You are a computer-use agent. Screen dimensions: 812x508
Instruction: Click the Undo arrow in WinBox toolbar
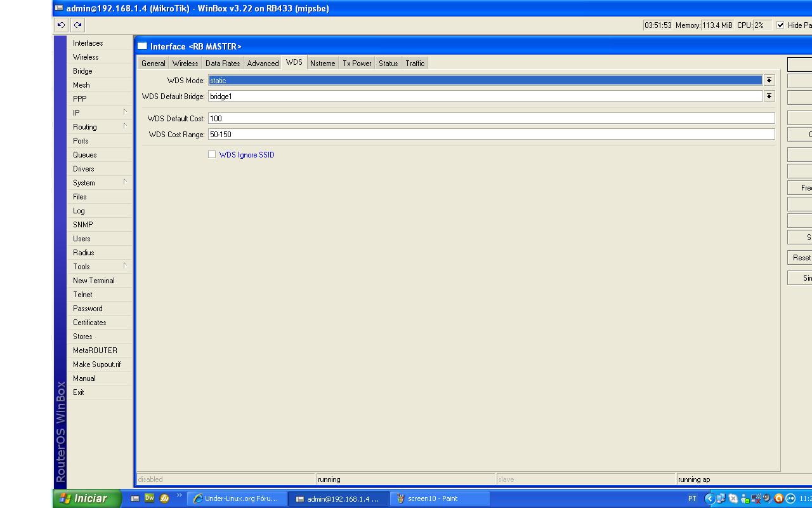point(61,25)
